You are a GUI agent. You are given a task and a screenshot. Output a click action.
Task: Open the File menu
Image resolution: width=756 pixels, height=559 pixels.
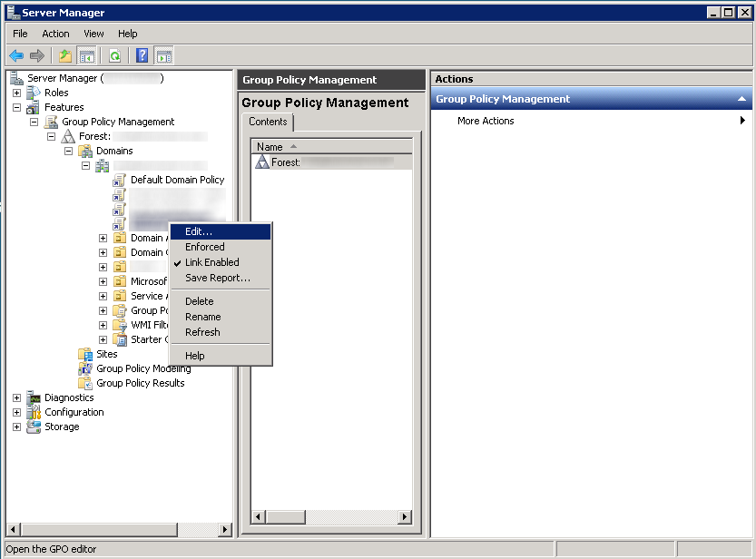(x=20, y=34)
